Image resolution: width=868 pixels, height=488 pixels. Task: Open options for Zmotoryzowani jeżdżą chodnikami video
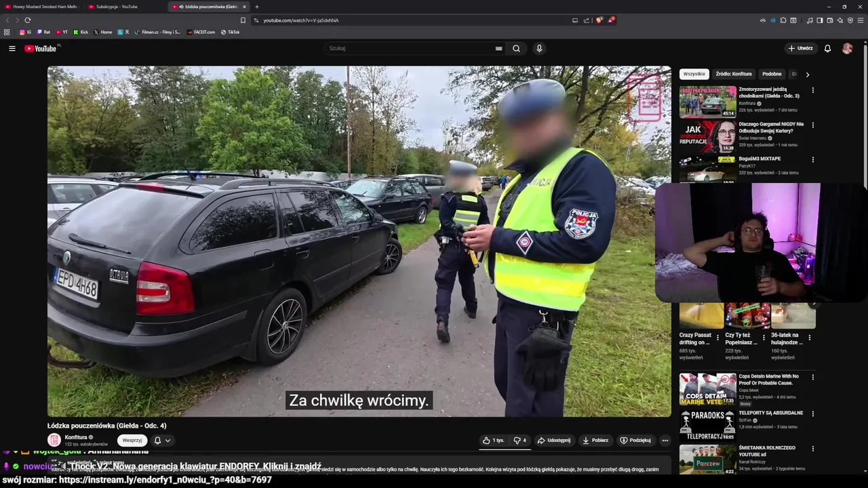813,90
